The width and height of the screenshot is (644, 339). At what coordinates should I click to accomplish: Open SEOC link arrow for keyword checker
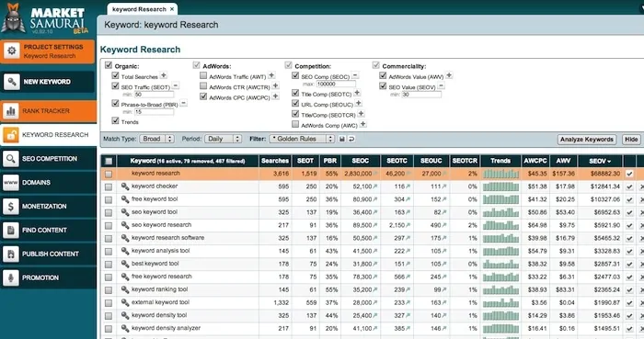[x=375, y=186]
